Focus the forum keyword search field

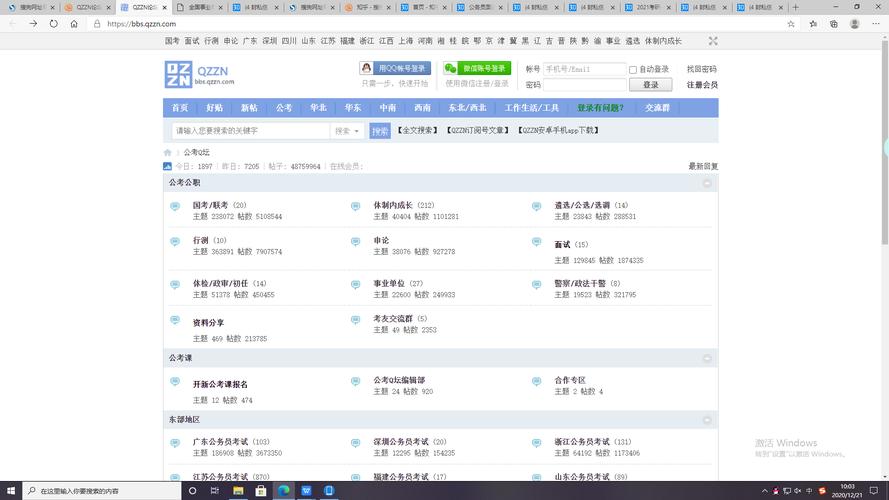(x=251, y=131)
